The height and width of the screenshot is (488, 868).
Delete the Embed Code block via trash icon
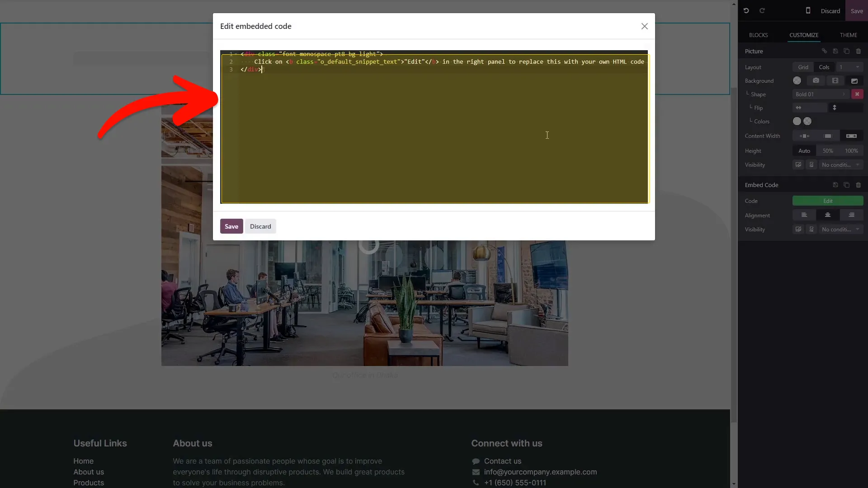coord(859,185)
